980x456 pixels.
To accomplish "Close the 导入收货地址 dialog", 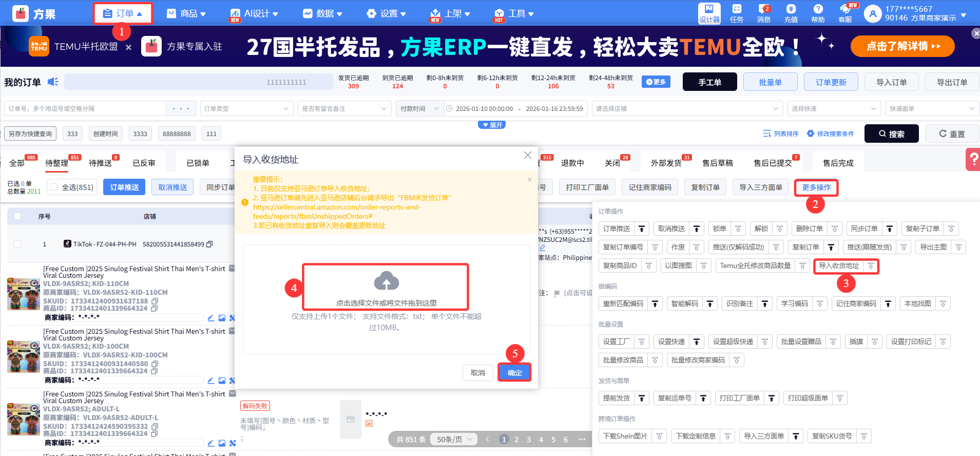I will point(527,155).
